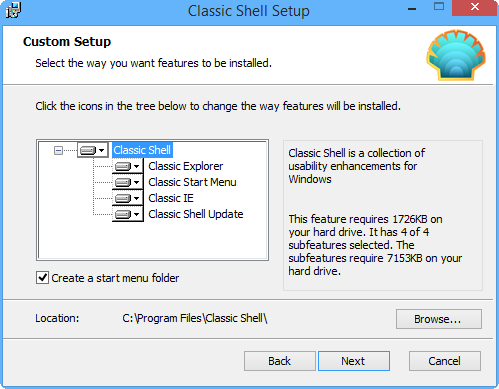The height and width of the screenshot is (389, 499).
Task: Click the Browse... button
Action: click(x=439, y=319)
